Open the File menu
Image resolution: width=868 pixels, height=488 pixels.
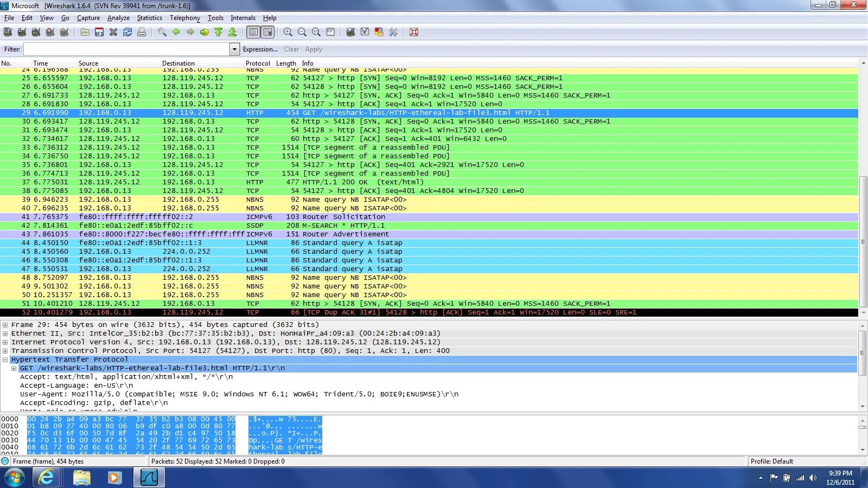9,18
